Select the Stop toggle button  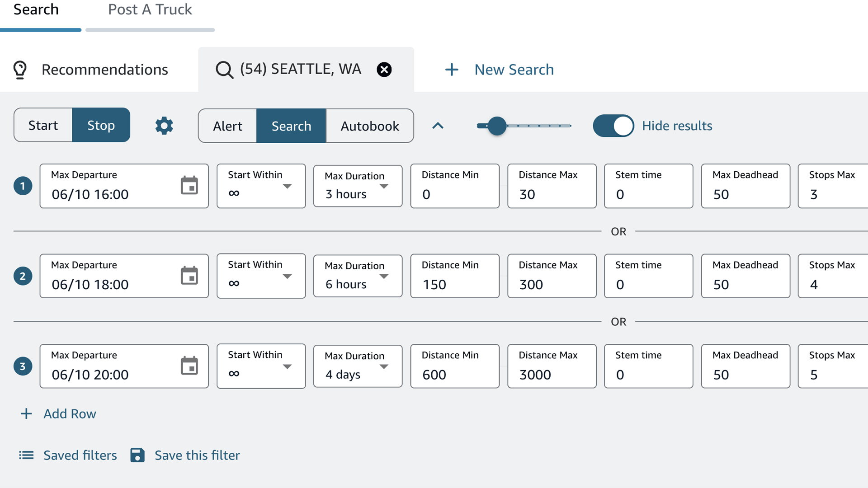[101, 125]
